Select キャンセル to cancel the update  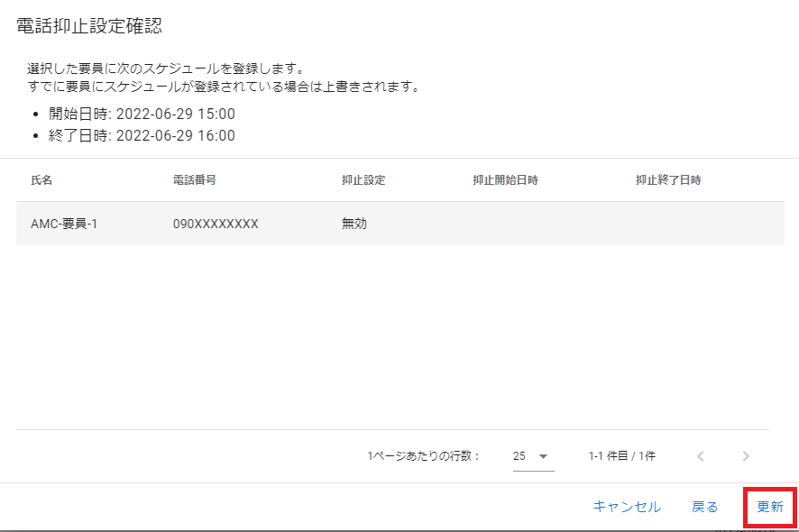628,507
